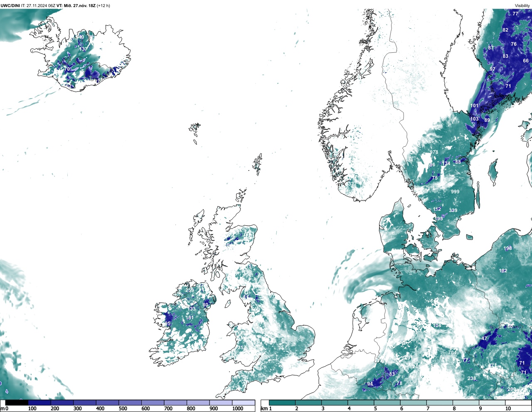Click visibility value 47 over eastern Germany

pos(484,338)
